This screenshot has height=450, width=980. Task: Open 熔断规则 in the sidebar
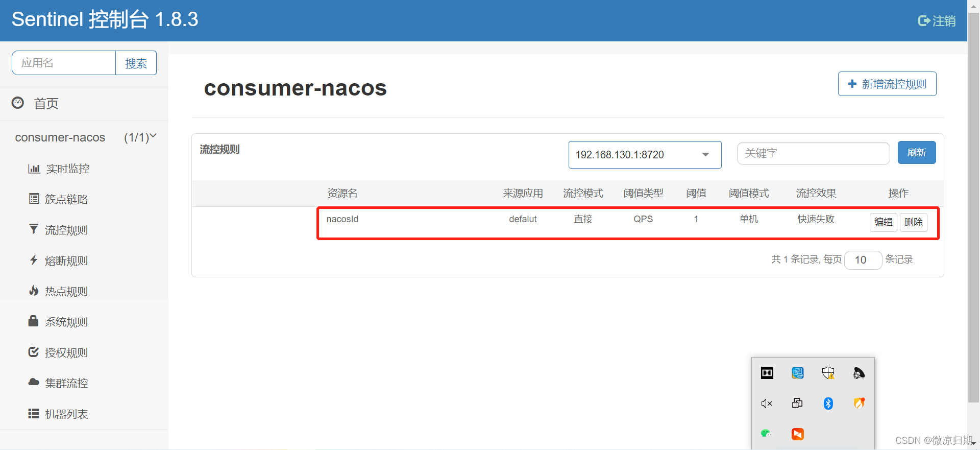tap(66, 260)
